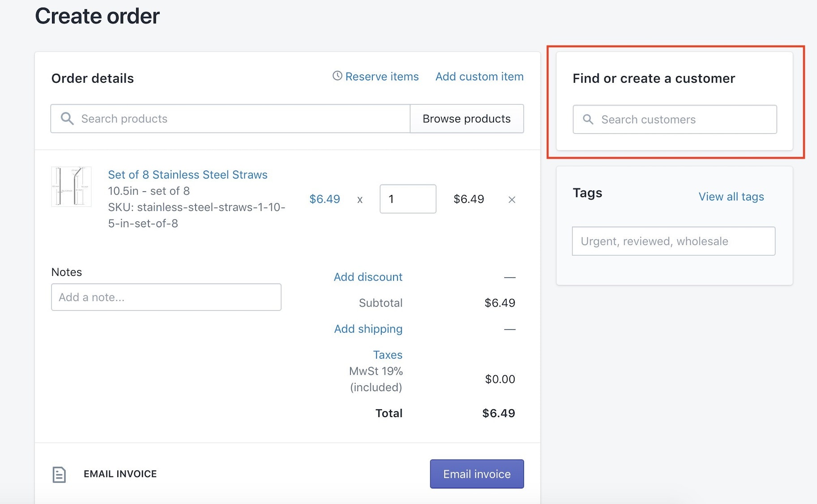Click the Reserve items link
Screen dimensions: 817x504
click(382, 77)
